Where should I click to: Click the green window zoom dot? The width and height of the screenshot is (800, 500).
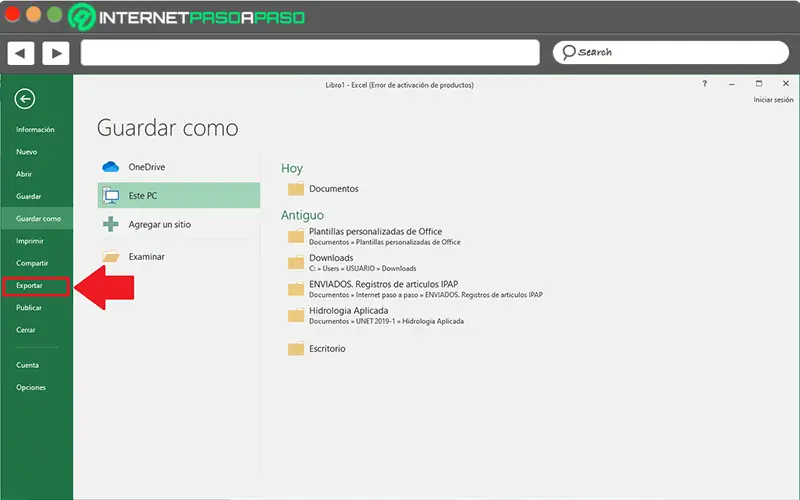tap(55, 14)
